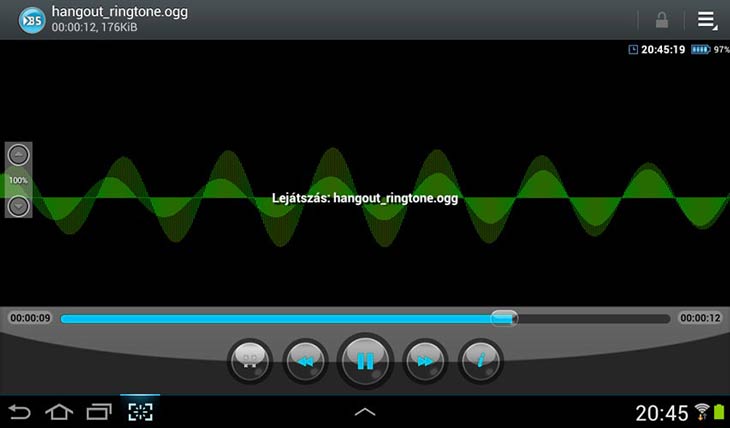The width and height of the screenshot is (730, 428).
Task: Tap the screenshot capture icon in nav bar
Action: point(140,412)
